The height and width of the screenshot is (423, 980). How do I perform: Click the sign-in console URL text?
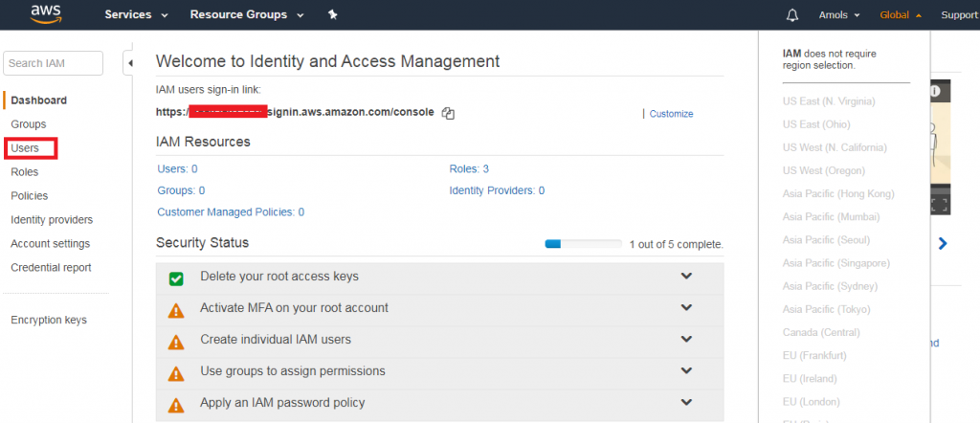click(295, 113)
